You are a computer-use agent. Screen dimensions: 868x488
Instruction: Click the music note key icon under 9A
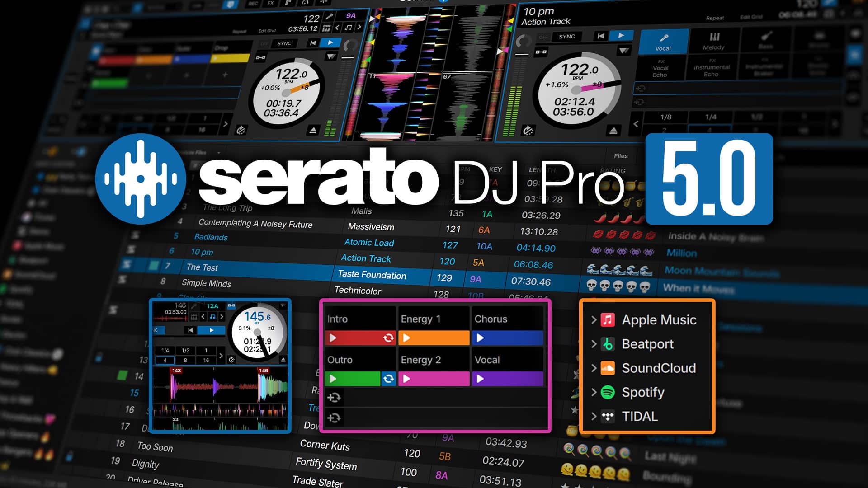coord(348,28)
